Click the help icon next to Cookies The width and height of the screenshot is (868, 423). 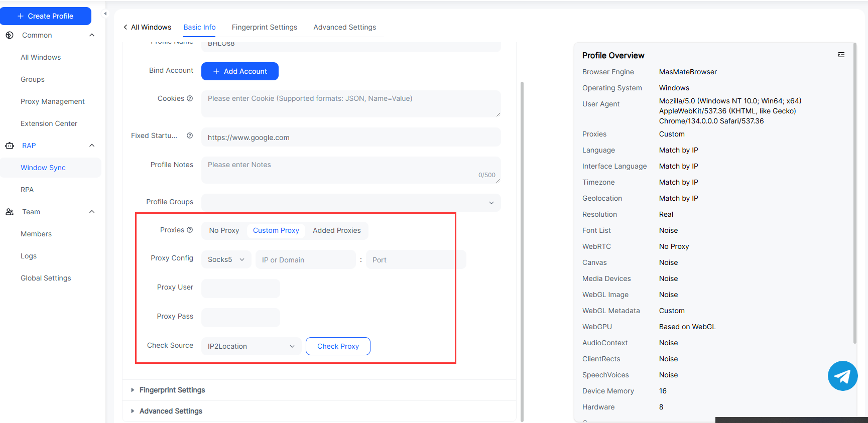[190, 98]
